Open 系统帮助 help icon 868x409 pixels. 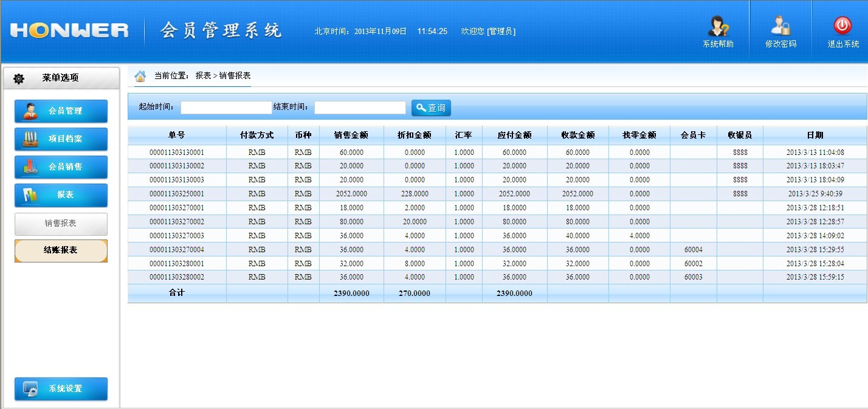click(x=718, y=26)
